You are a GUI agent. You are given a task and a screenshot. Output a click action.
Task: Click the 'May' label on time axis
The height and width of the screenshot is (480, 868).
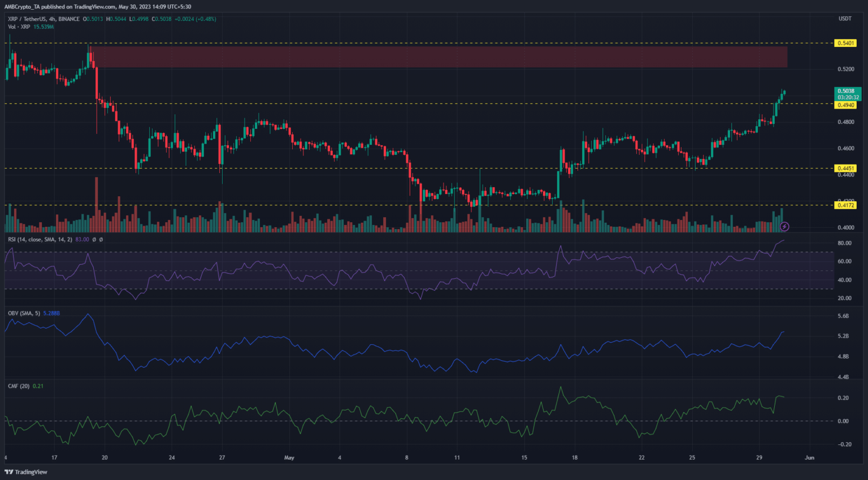click(289, 457)
